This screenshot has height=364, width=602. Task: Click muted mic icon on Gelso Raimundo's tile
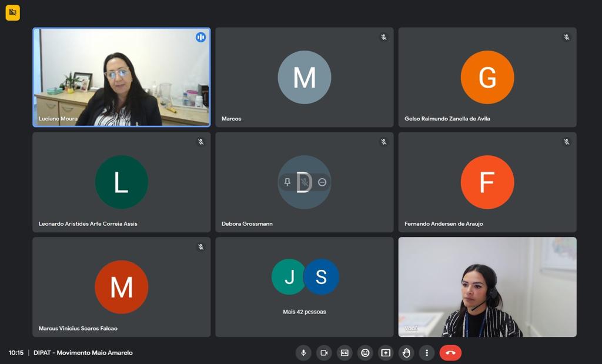(x=566, y=37)
